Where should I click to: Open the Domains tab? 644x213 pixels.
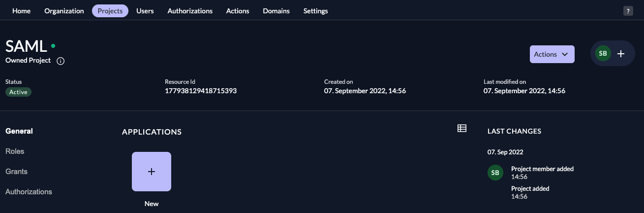click(276, 11)
